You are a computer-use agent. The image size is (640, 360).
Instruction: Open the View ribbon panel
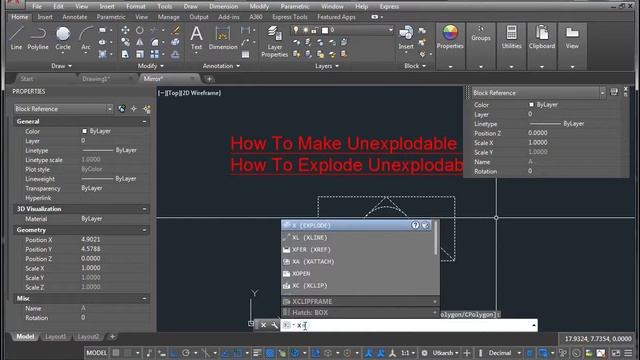(572, 46)
